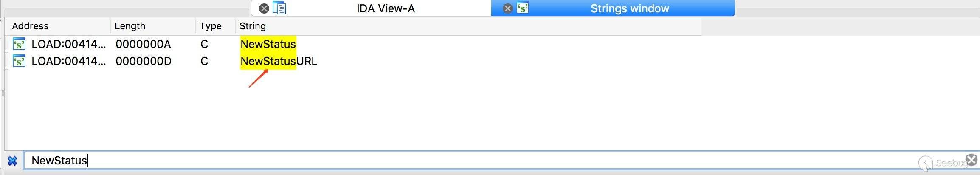Screen dimensions: 980x175
Task: Click the address in the NewStatusURL row
Action: [x=69, y=61]
